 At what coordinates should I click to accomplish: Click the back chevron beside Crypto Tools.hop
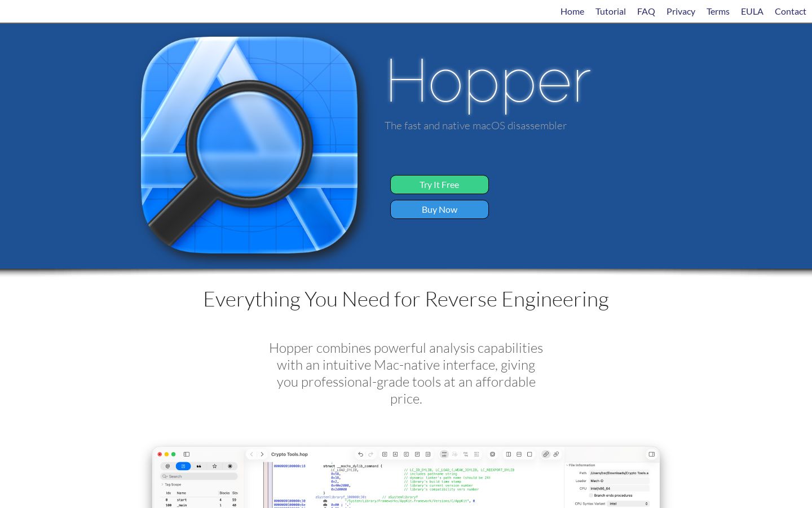click(x=251, y=454)
